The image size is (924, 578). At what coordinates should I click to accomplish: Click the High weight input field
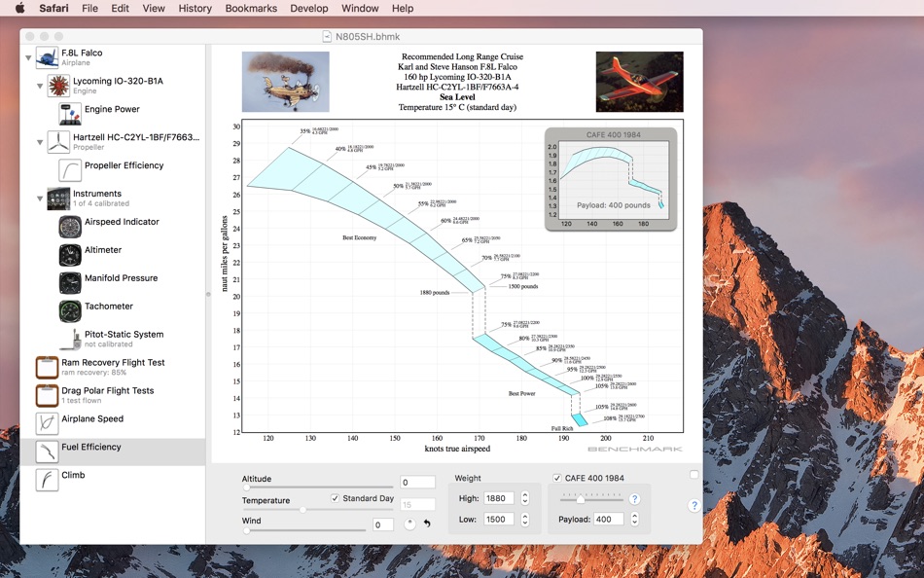499,498
